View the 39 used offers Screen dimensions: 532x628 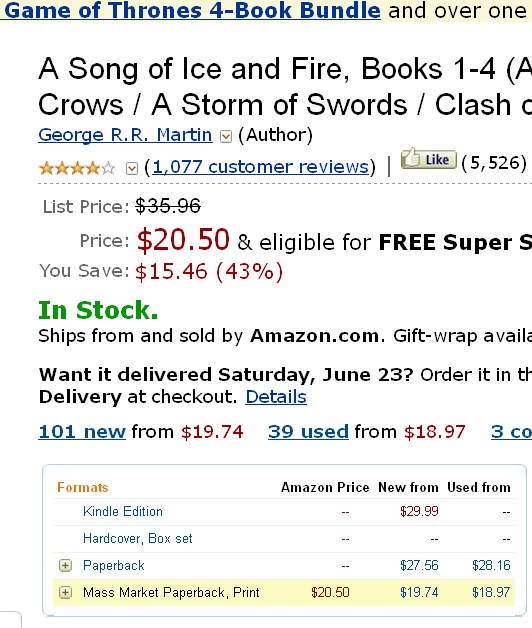click(308, 432)
